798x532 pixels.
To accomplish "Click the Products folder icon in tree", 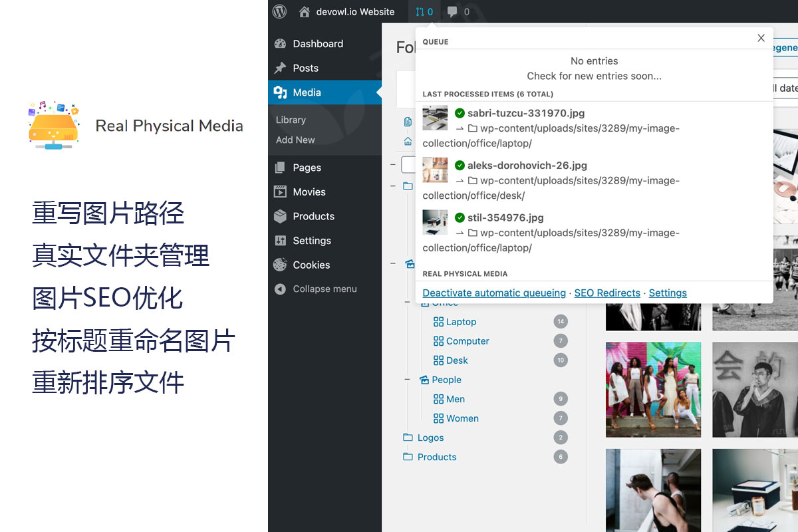I will click(408, 457).
